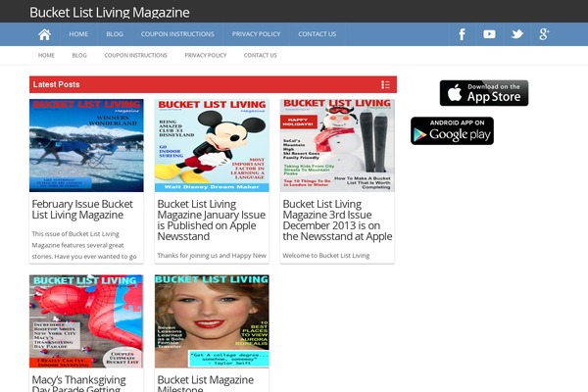Open February Issue Bucket List Living Magazine post
Screen dimensions: 588x392
point(82,210)
